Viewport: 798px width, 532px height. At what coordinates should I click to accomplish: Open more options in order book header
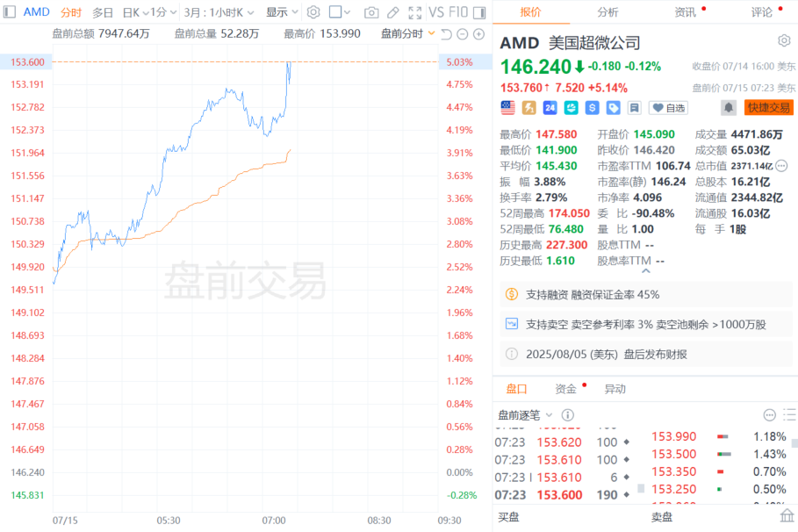770,415
